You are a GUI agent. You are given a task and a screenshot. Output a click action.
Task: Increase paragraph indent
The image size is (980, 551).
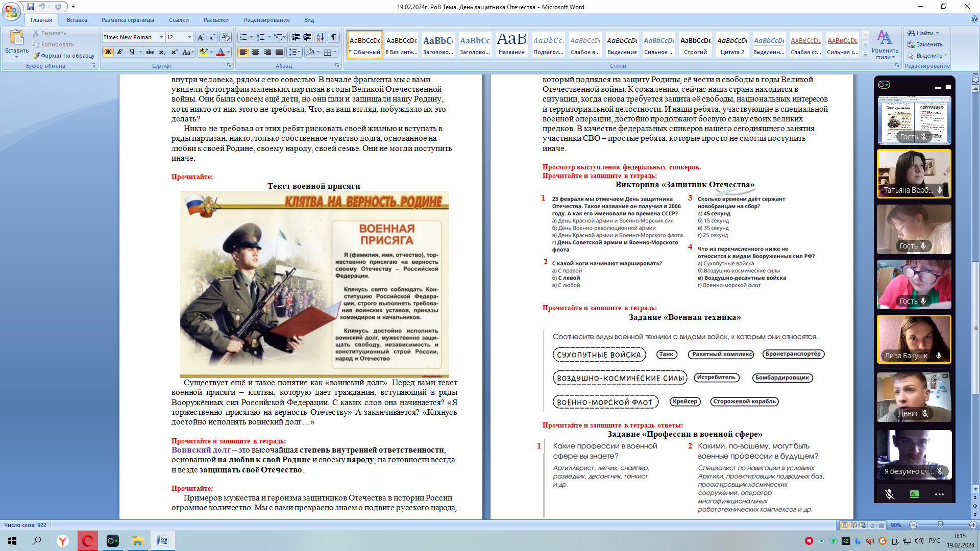click(307, 37)
